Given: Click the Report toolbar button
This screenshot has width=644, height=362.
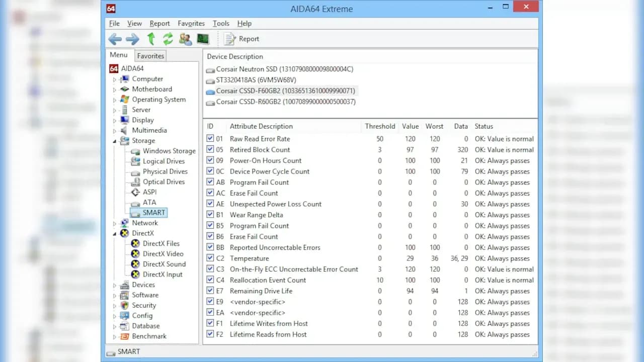Looking at the screenshot, I should tap(242, 39).
